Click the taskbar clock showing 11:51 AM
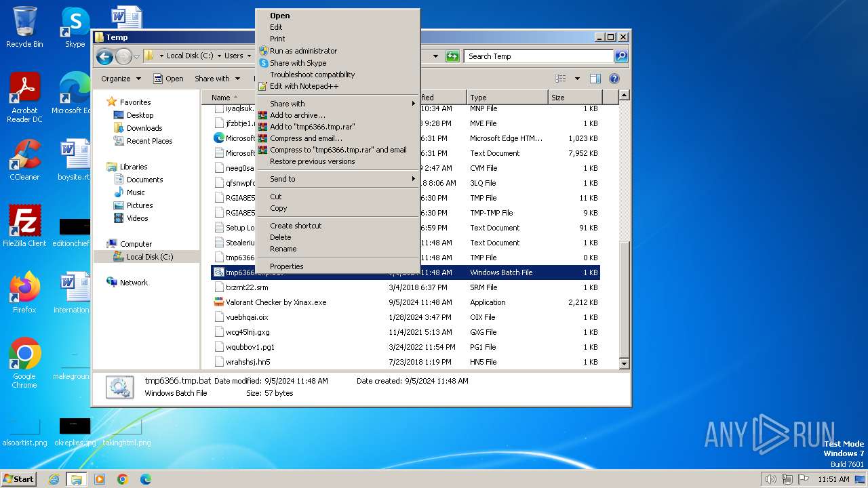The image size is (868, 488). point(833,479)
